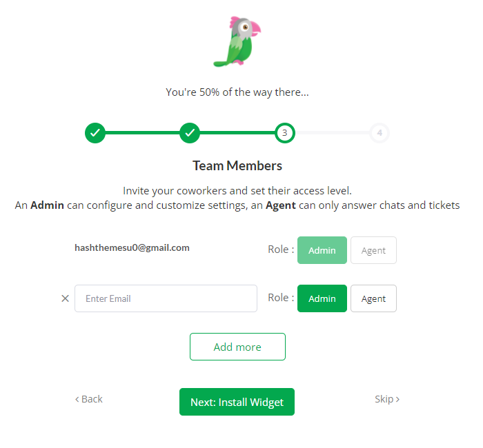
Task: Choose Admin role for the new email row
Action: pyautogui.click(x=322, y=298)
